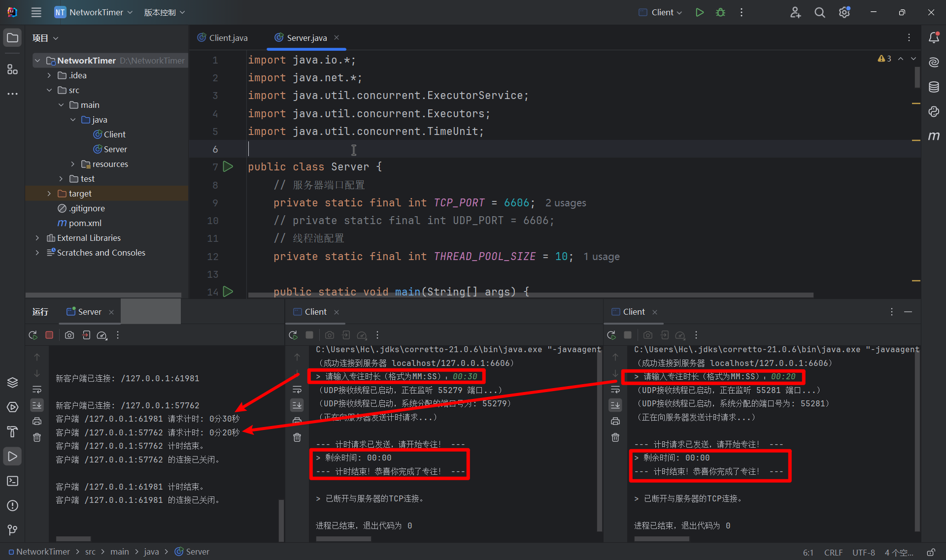Click CRLF line separator in status bar
This screenshot has width=946, height=560.
coord(833,552)
